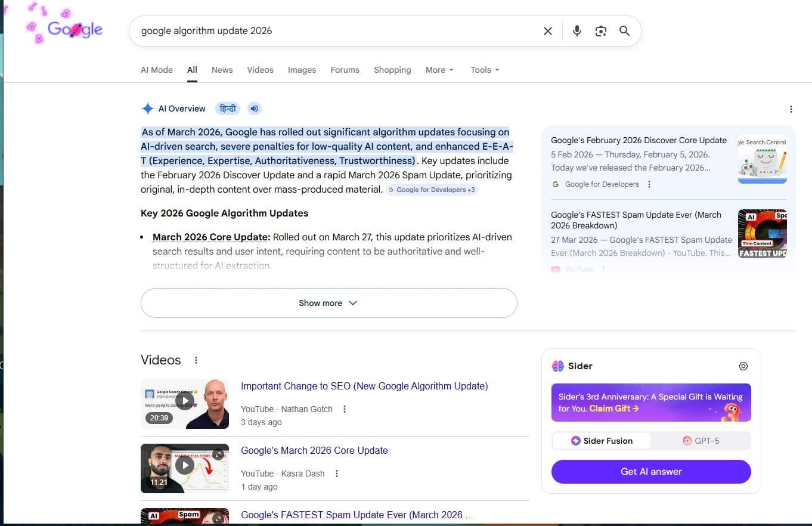This screenshot has height=526, width=812.
Task: Click FASTEST Spam Update source card thumbnail
Action: click(x=762, y=233)
